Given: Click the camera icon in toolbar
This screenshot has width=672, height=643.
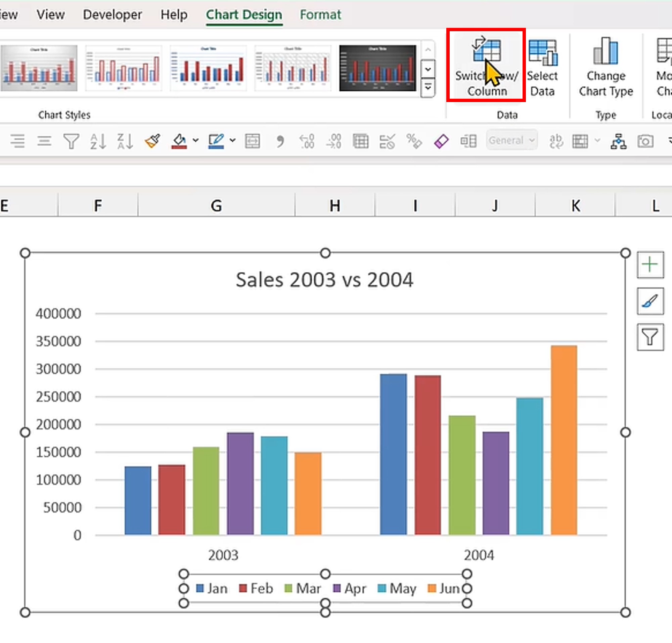Looking at the screenshot, I should click(x=645, y=141).
